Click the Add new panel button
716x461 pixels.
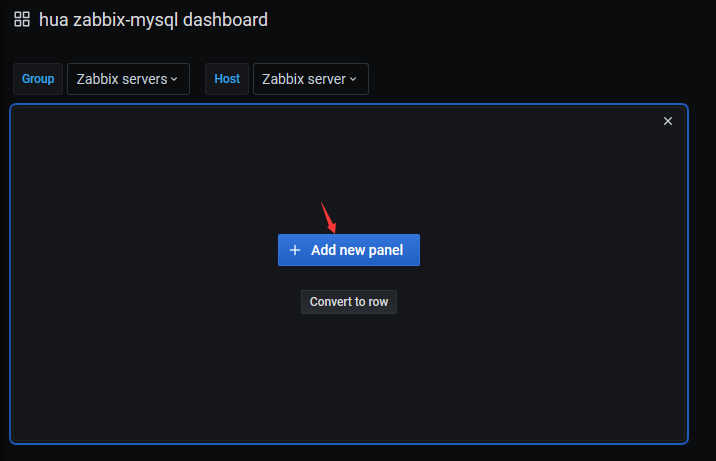[x=349, y=250]
